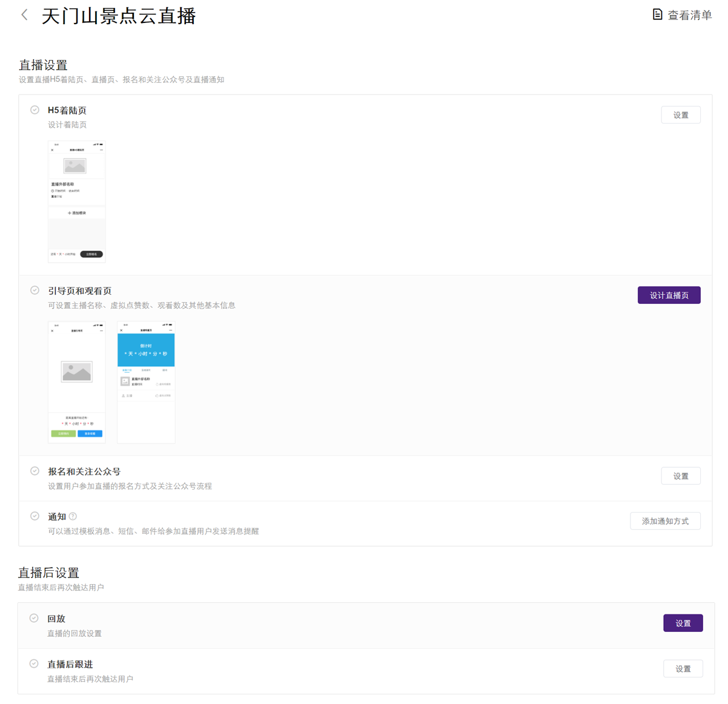Click the check circle icon beside 回放
The height and width of the screenshot is (704, 728).
click(x=35, y=618)
